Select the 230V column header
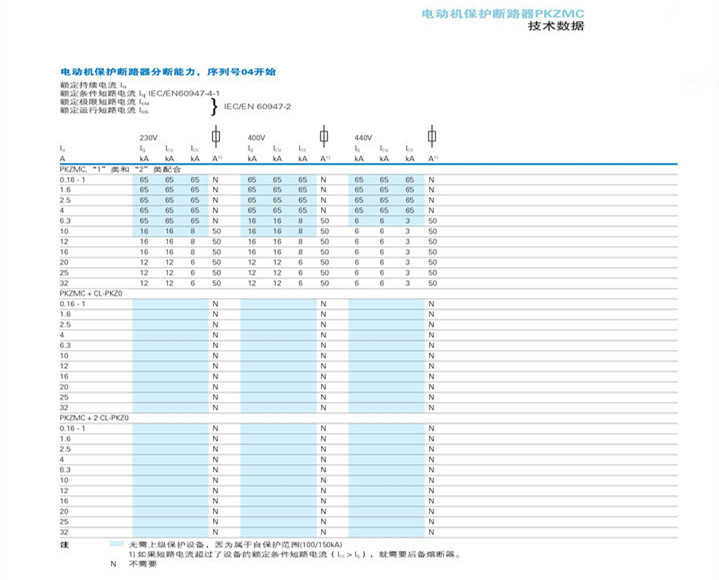Viewport: 719px width, 580px height. 148,136
